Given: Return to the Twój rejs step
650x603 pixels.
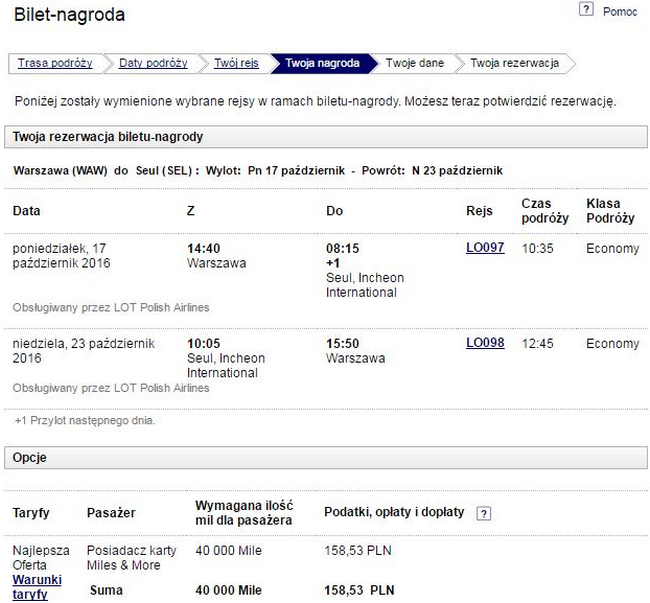Looking at the screenshot, I should [236, 63].
